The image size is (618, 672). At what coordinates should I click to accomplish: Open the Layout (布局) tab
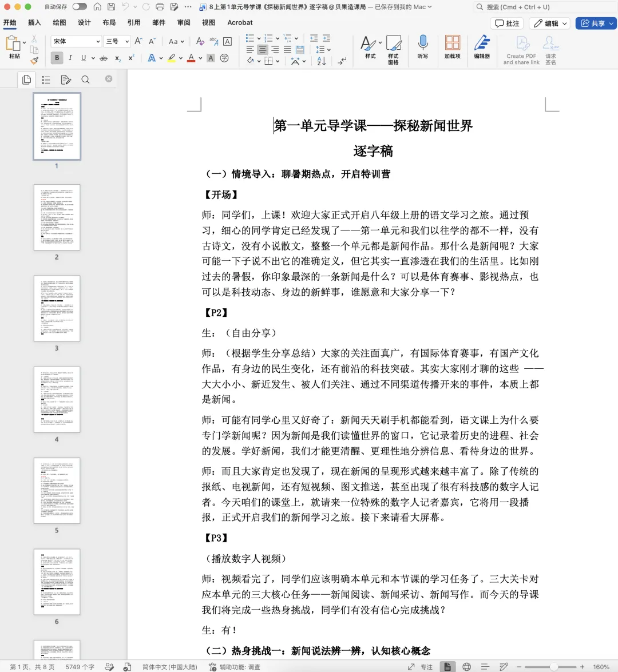click(x=109, y=23)
